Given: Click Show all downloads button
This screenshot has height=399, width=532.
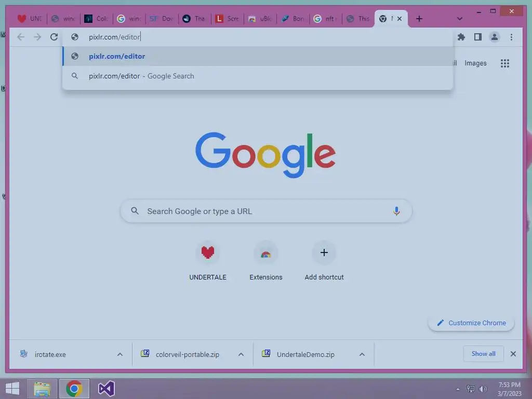Looking at the screenshot, I should pos(483,354).
